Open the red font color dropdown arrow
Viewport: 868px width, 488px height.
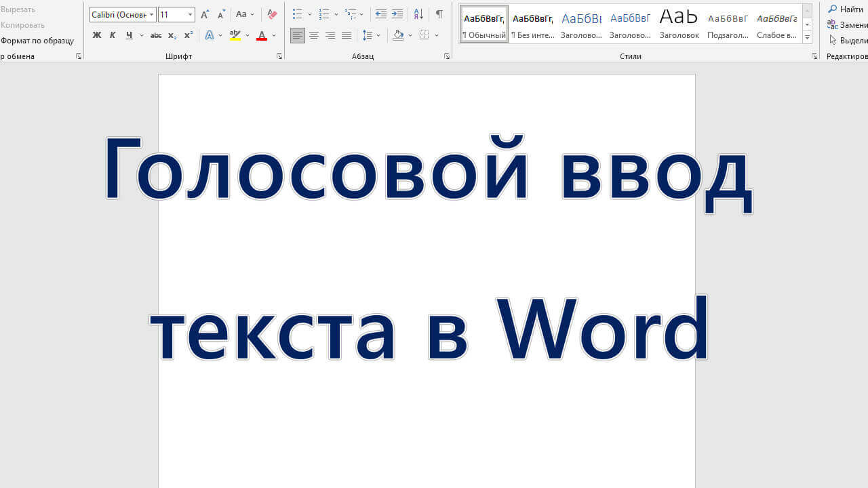click(274, 35)
